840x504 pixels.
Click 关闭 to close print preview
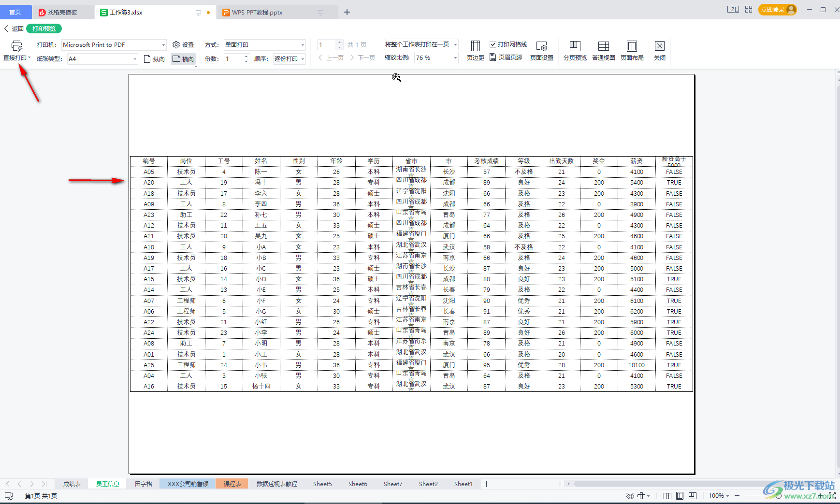(x=660, y=51)
